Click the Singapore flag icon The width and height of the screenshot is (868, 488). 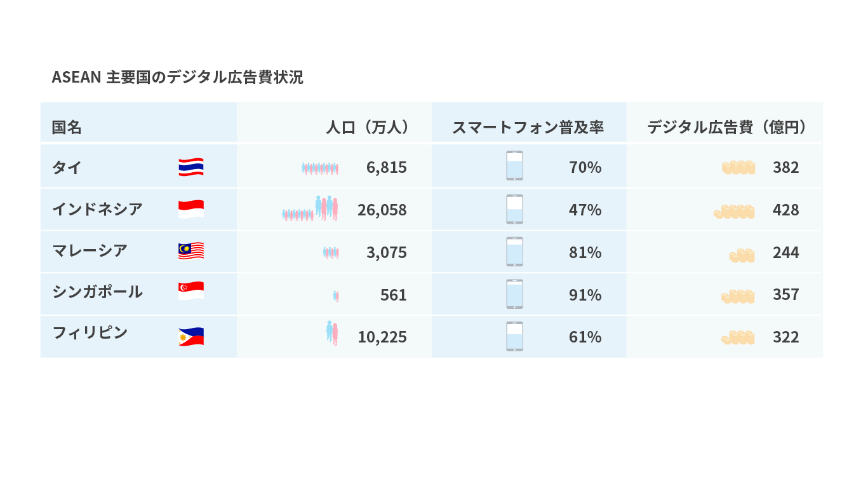(191, 291)
